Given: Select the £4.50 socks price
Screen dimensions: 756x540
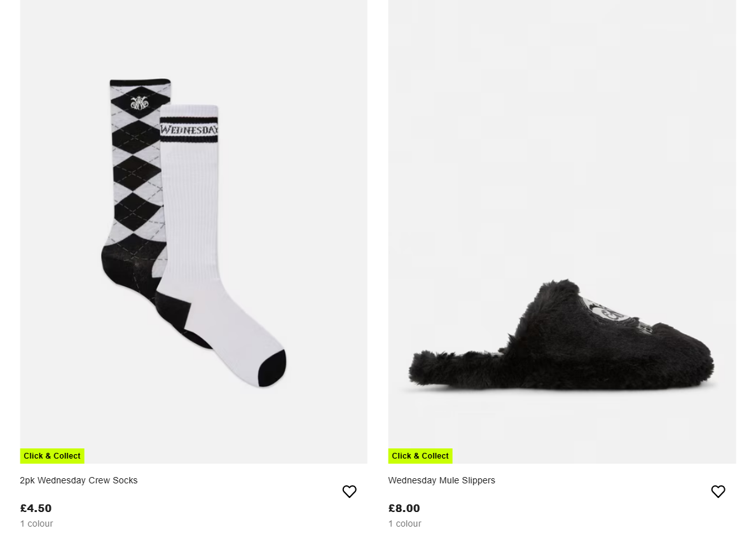Looking at the screenshot, I should pos(36,508).
